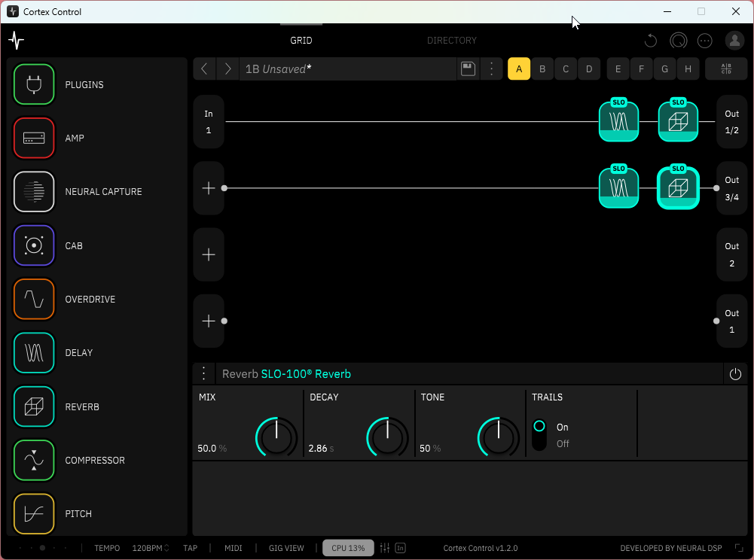
Task: Bypass the reverb with the power icon
Action: pyautogui.click(x=734, y=374)
